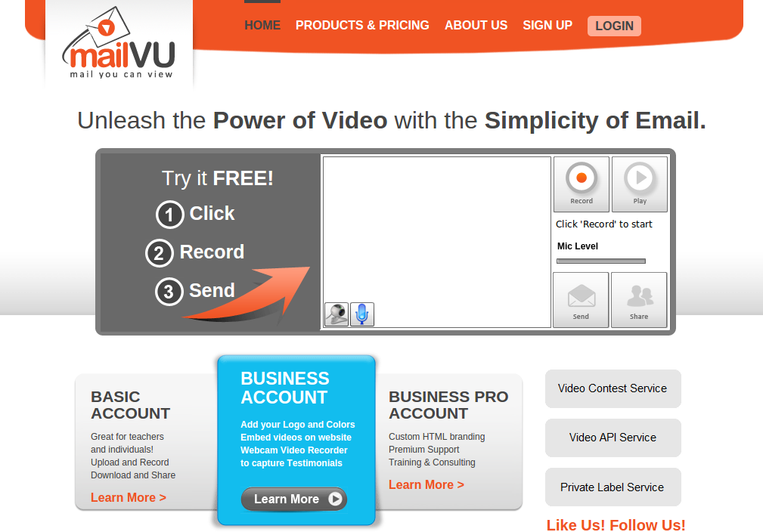This screenshot has width=763, height=532.
Task: Go to ABOUT US page
Action: (x=476, y=25)
